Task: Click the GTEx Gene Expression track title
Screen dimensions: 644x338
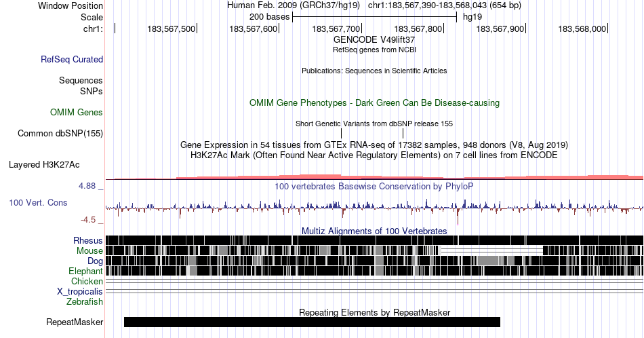Action: tap(374, 145)
